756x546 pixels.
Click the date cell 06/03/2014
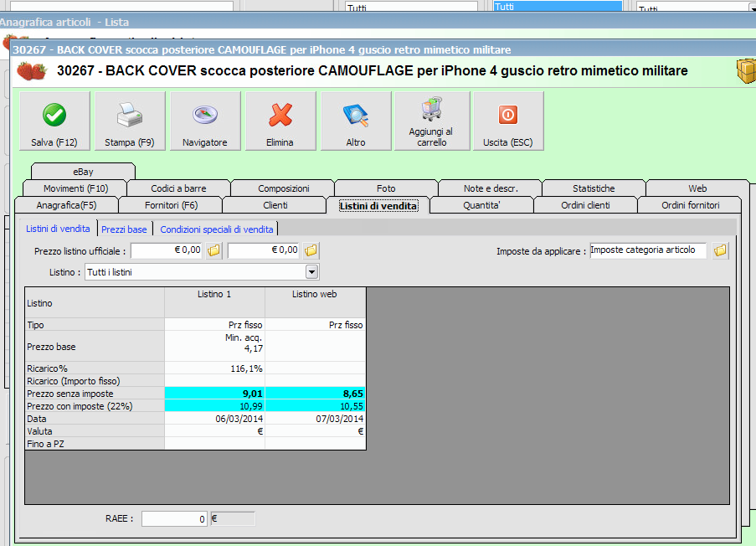pyautogui.click(x=214, y=419)
